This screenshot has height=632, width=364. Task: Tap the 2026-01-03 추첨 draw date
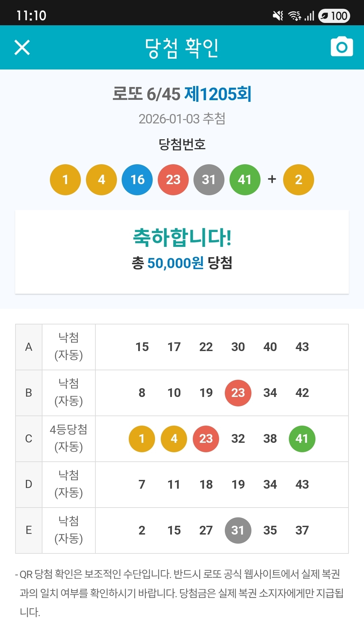(182, 119)
